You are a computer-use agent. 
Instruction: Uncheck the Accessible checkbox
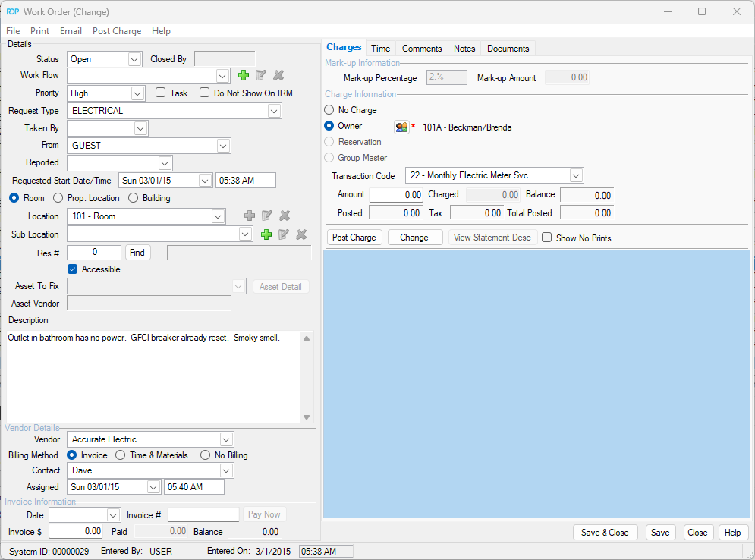coord(72,269)
